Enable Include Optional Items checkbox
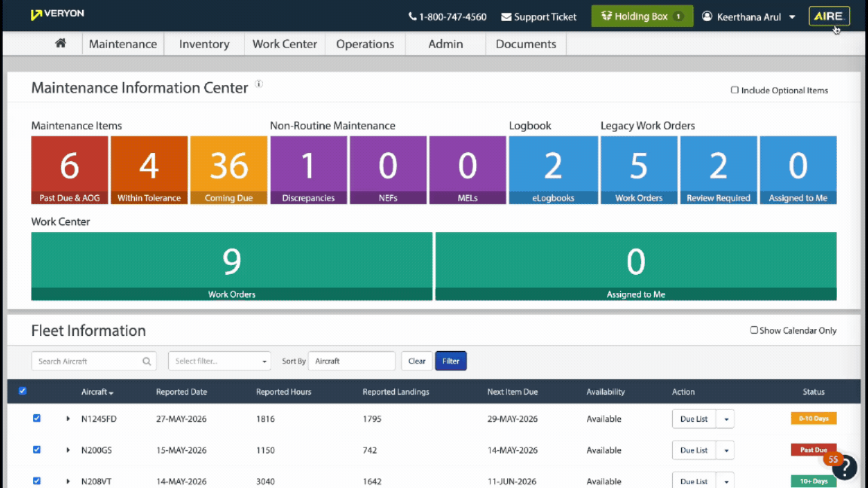Viewport: 868px width, 488px height. point(735,90)
